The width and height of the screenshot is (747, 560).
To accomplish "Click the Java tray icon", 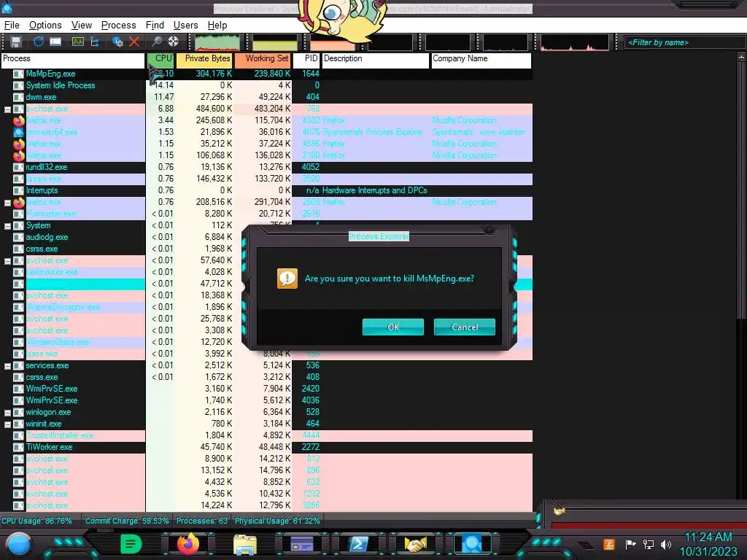I will (609, 544).
